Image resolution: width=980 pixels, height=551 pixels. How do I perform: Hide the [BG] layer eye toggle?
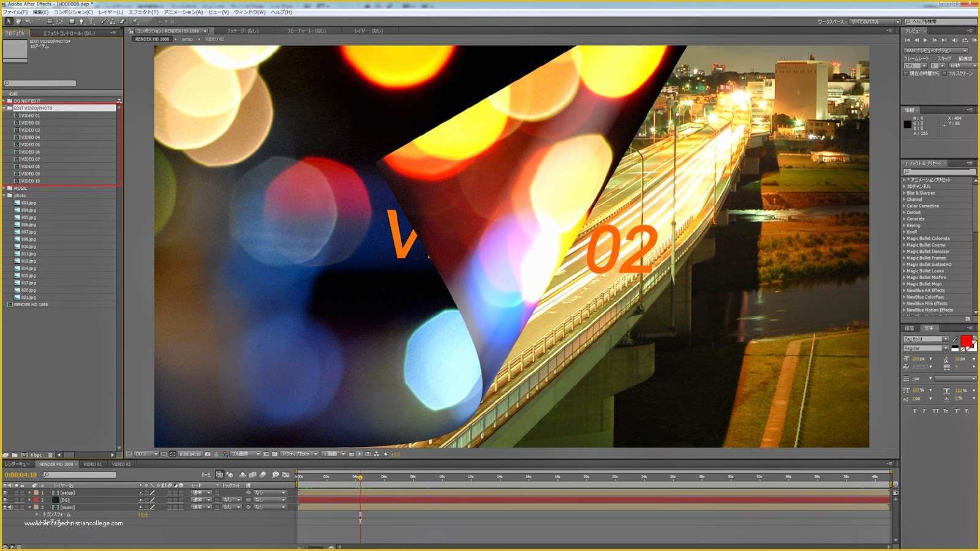click(5, 500)
